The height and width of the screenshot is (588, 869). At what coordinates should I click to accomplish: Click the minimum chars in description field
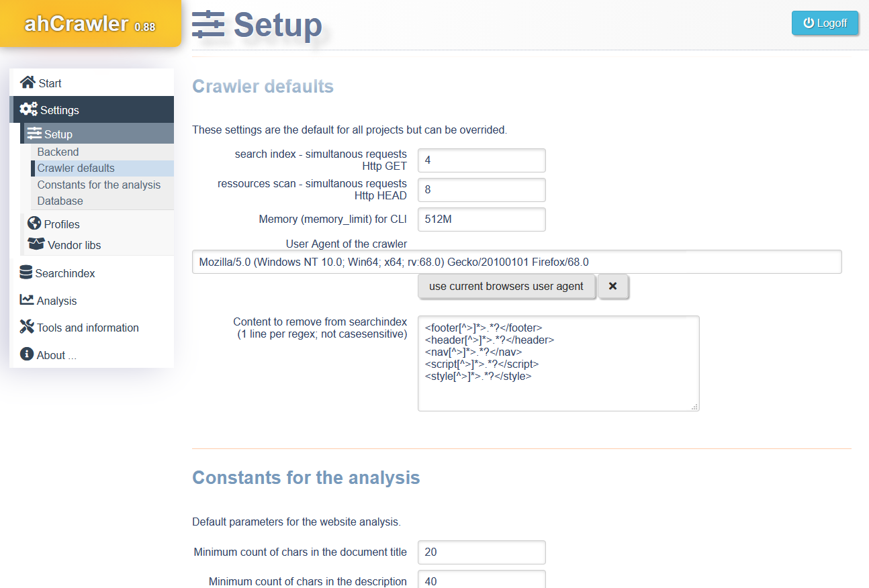(x=482, y=579)
